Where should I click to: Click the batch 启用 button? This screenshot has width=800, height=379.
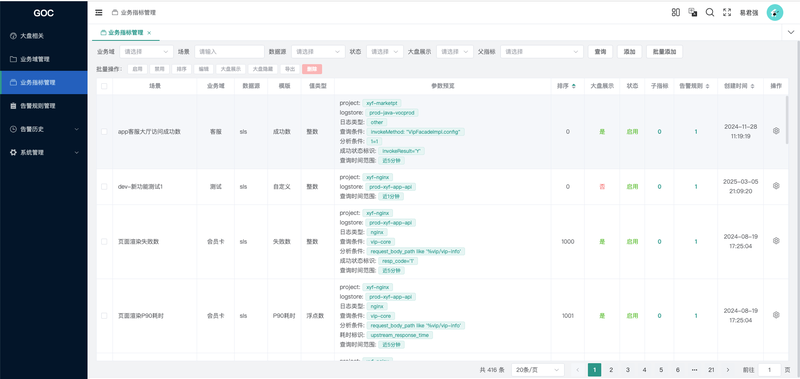point(137,69)
